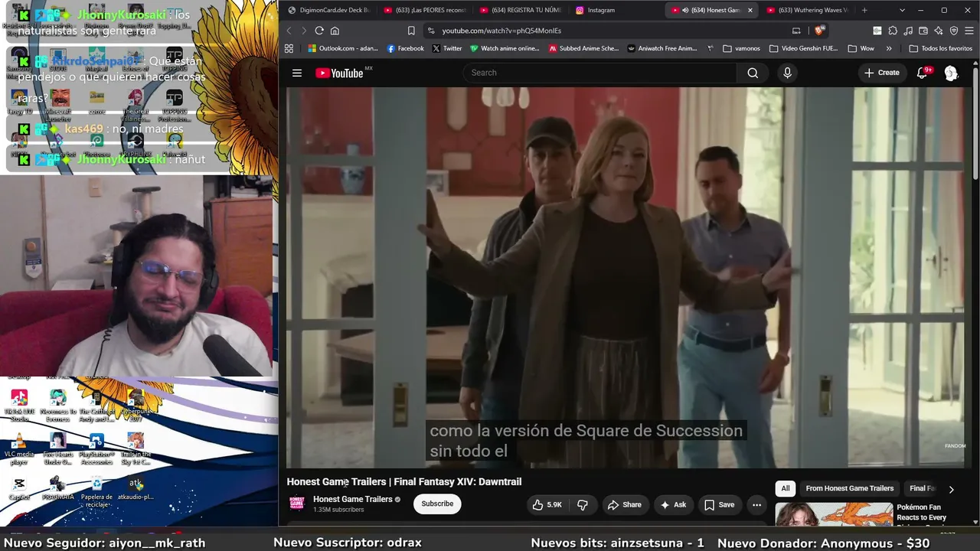
Task: Open the Watch anime online bookmark
Action: click(505, 48)
